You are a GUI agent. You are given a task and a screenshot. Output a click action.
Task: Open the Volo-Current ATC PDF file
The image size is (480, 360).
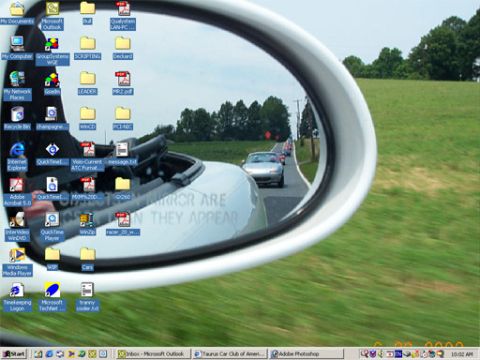[87, 157]
